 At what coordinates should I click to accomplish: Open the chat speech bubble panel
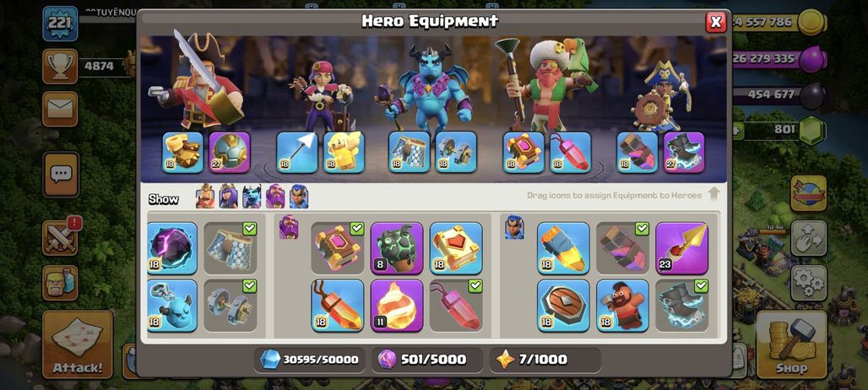60,175
